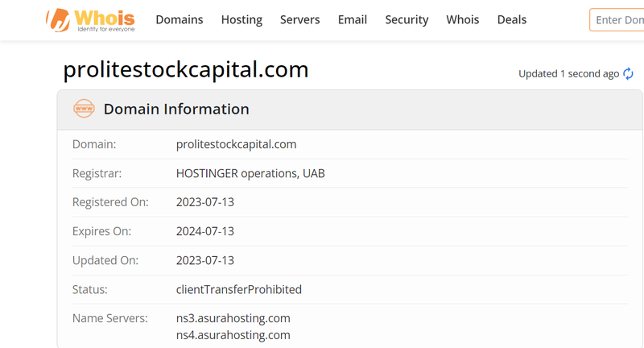644x348 pixels.
Task: Select the domain value in the Domain row
Action: pyautogui.click(x=236, y=144)
